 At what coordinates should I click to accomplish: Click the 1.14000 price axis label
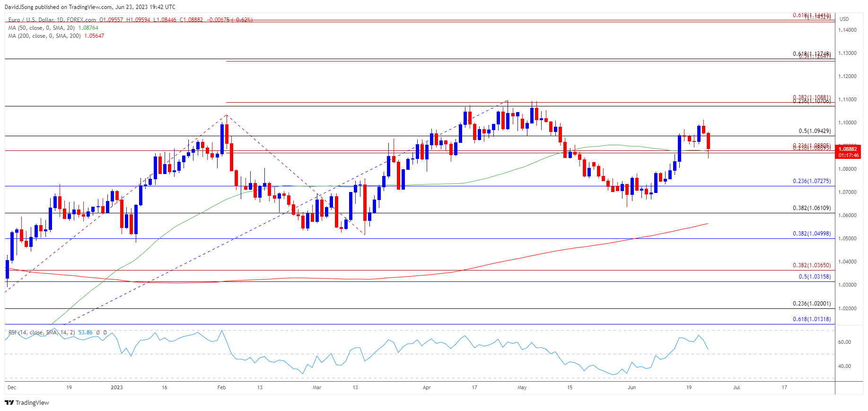point(847,30)
